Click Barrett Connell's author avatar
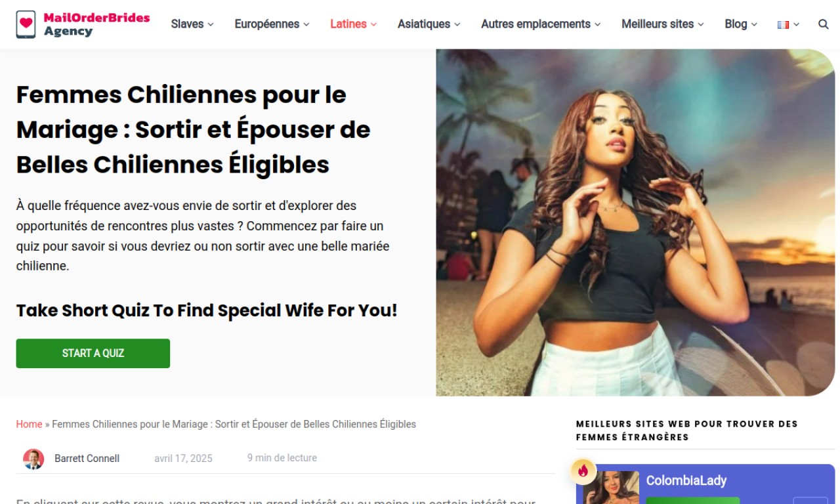 point(33,459)
